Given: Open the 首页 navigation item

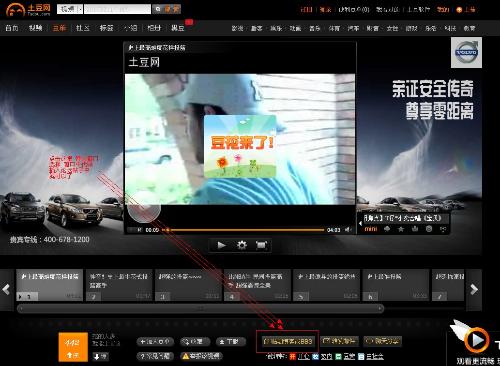Looking at the screenshot, I should 12,28.
